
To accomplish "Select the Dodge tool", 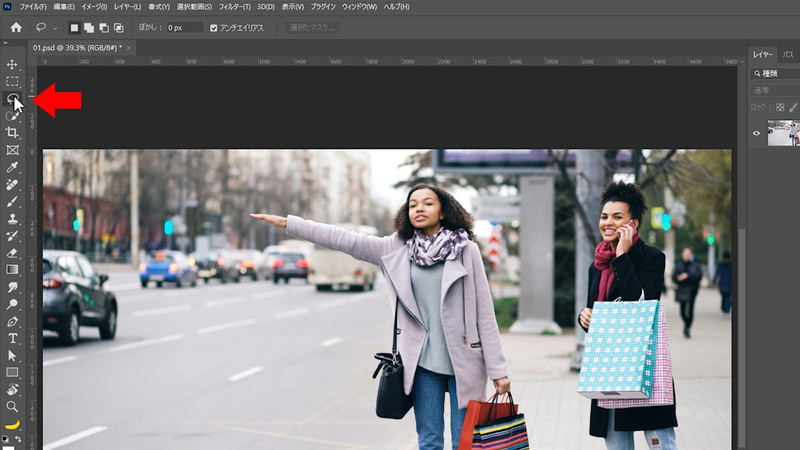I will click(x=12, y=305).
